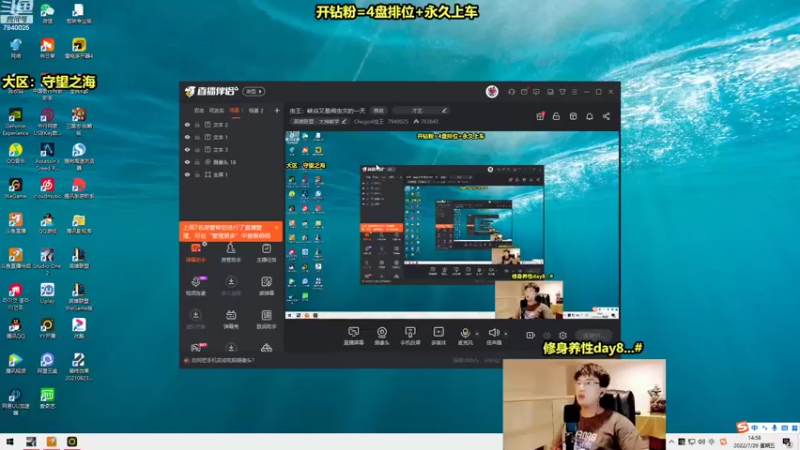The height and width of the screenshot is (450, 800).
Task: Open the help link about phone as camera
Action: 222,360
